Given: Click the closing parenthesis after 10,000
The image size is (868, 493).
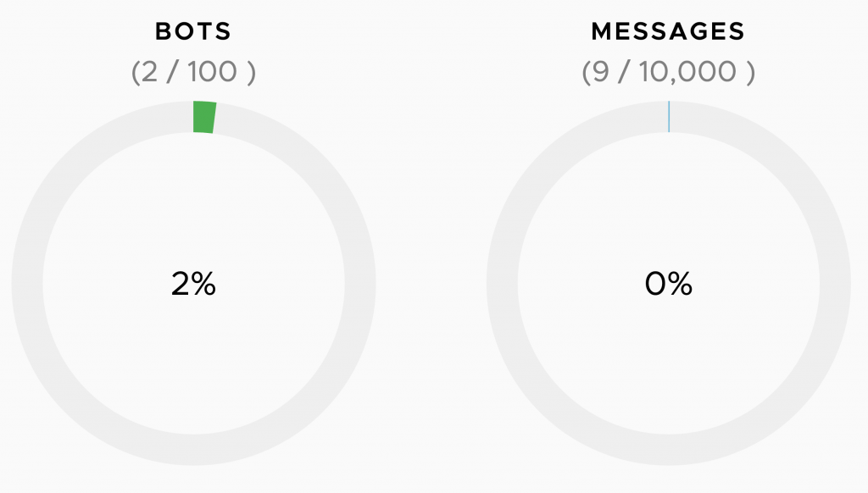Looking at the screenshot, I should 750,73.
